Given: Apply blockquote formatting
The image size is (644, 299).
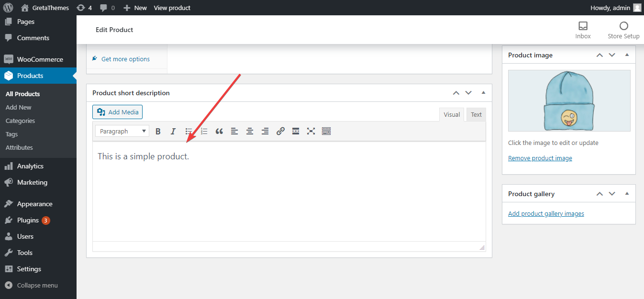Looking at the screenshot, I should coord(219,131).
